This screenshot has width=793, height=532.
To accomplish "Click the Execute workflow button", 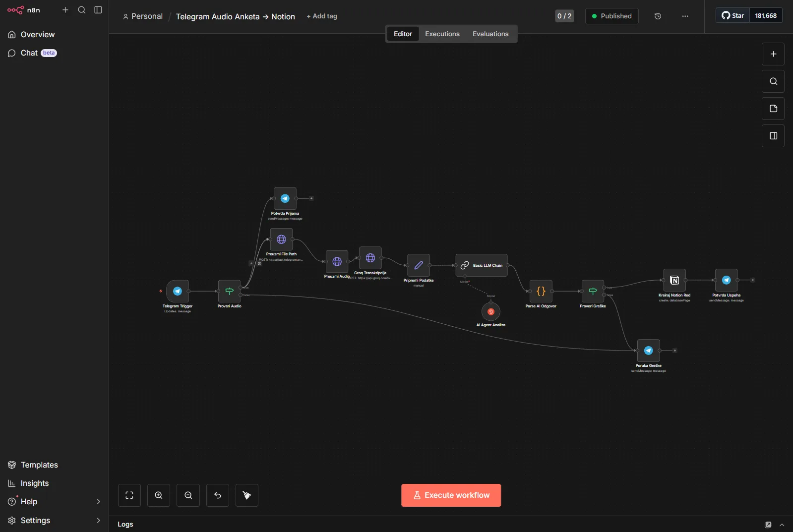I will (451, 495).
